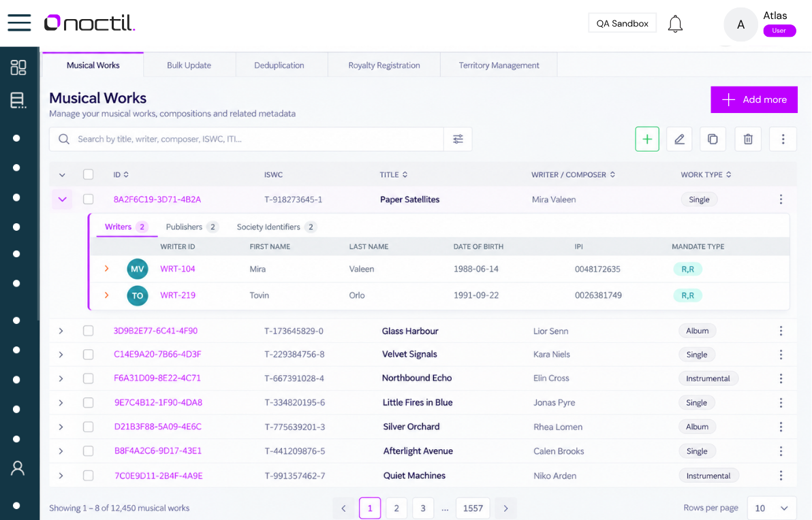Select the Northbound Echo row checkbox
812x520 pixels.
(x=88, y=378)
